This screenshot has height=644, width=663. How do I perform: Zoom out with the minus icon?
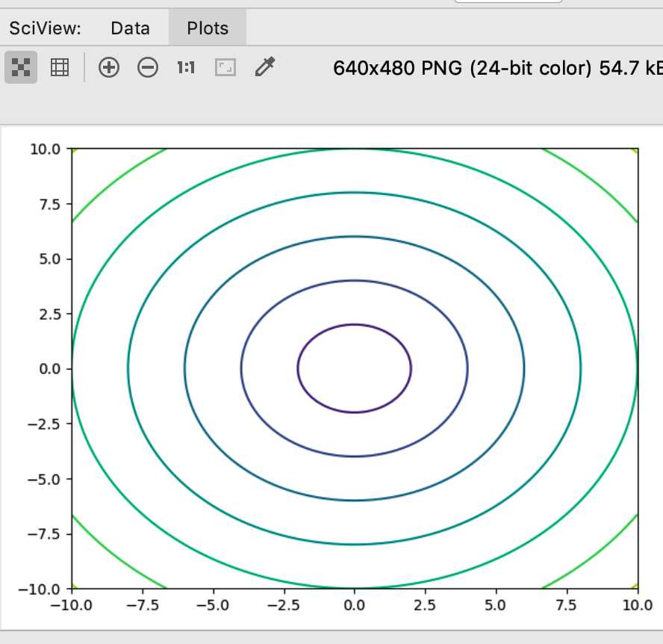[148, 67]
